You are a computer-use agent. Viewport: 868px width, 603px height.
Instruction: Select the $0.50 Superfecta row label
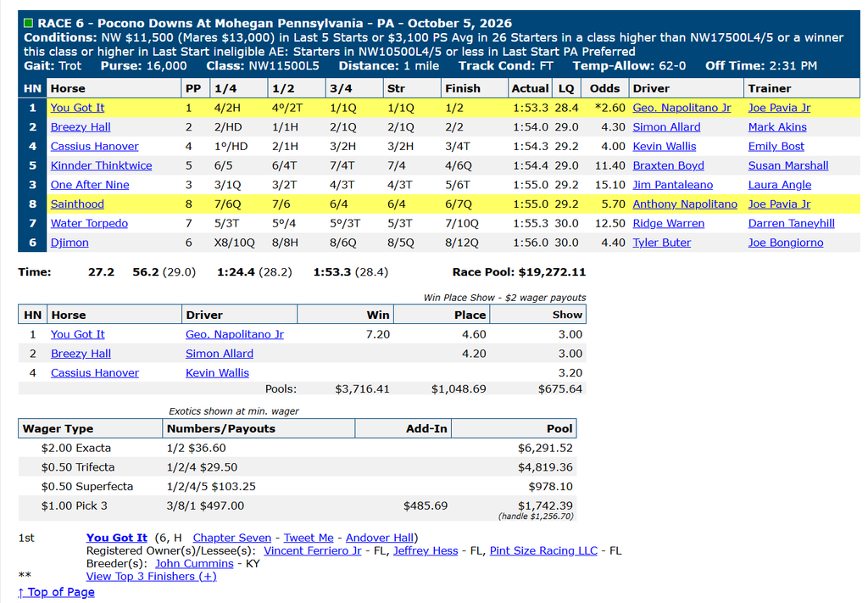(87, 487)
